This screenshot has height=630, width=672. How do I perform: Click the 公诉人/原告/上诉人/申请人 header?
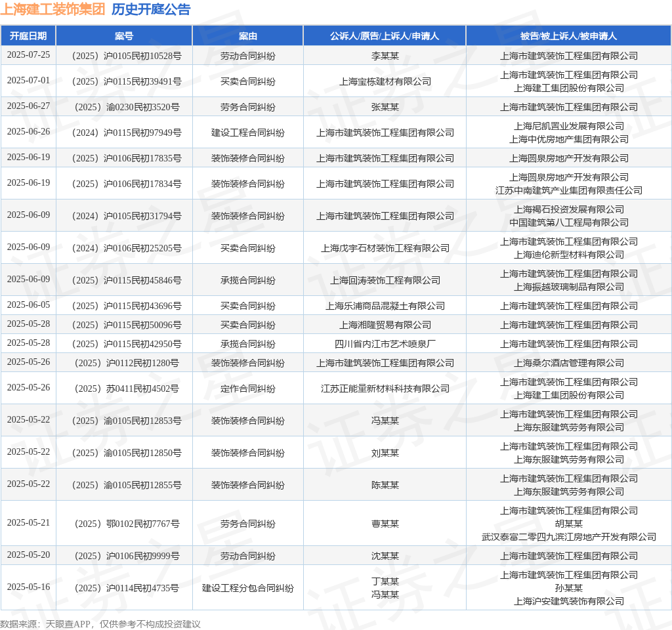(385, 36)
